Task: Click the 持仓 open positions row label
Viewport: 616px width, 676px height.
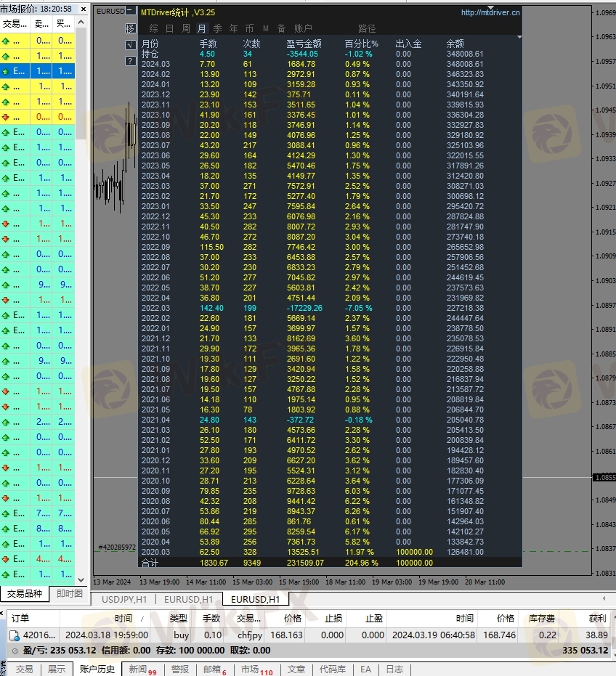Action: pyautogui.click(x=150, y=54)
